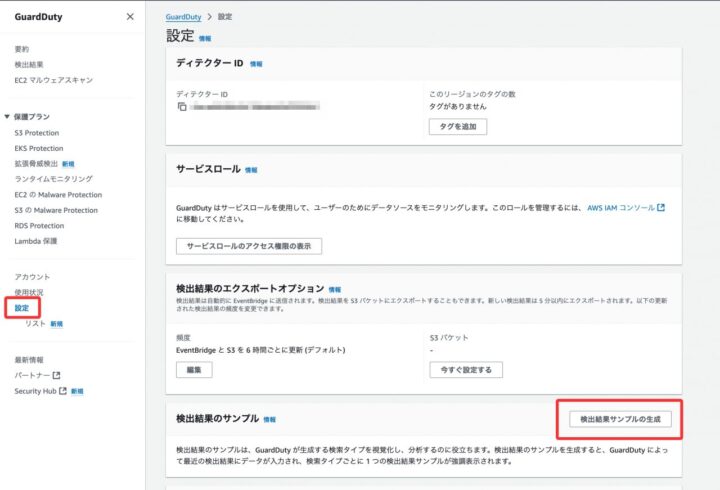720x490 pixels.
Task: Open 情報 link next to ディテクター ID
Action: click(x=256, y=64)
